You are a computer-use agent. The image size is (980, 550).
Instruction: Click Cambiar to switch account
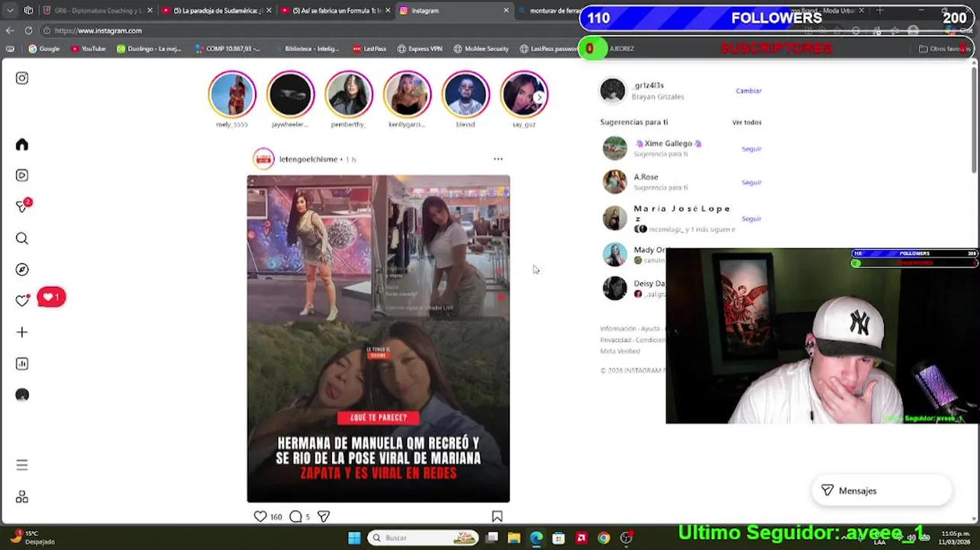749,91
